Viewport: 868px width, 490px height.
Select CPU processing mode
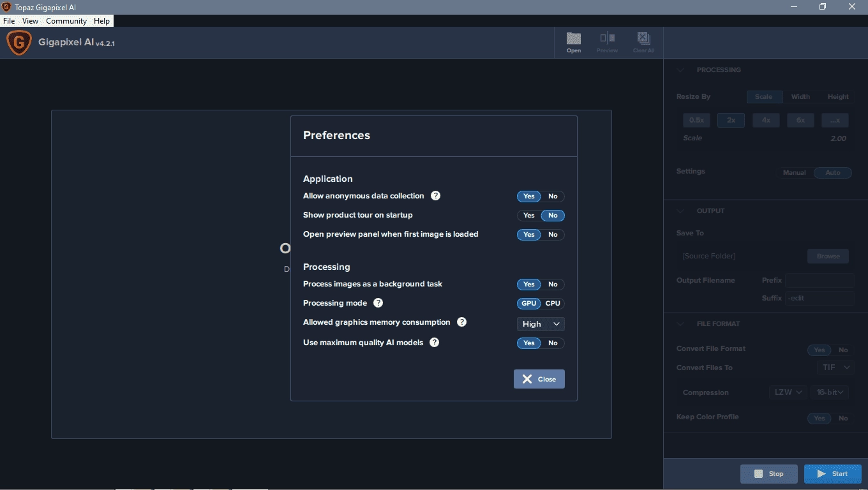(x=553, y=304)
